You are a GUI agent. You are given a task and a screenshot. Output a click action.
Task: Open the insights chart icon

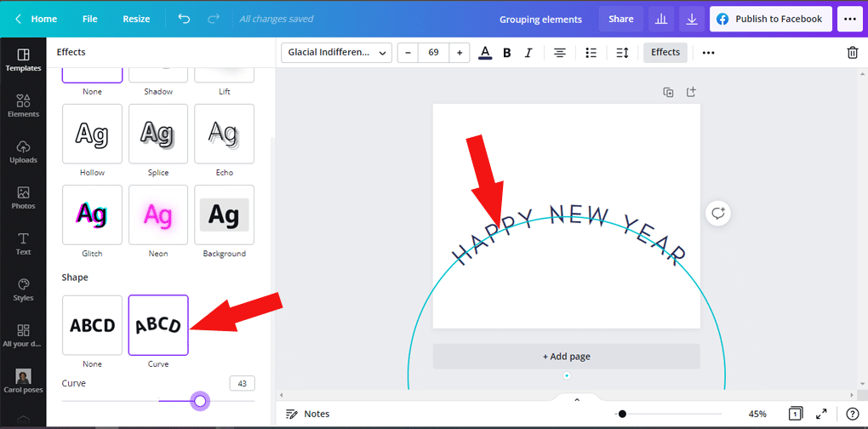click(661, 19)
